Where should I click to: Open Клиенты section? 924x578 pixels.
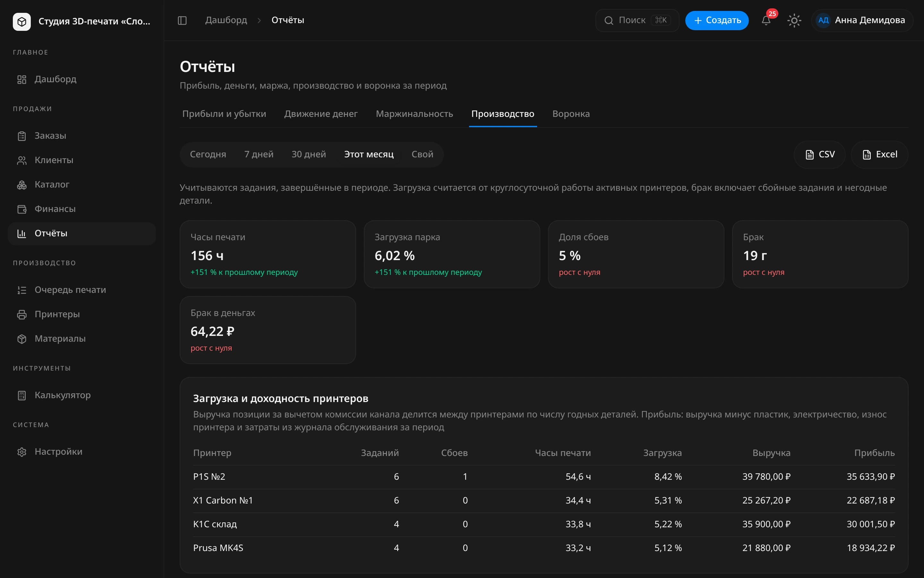click(x=82, y=160)
